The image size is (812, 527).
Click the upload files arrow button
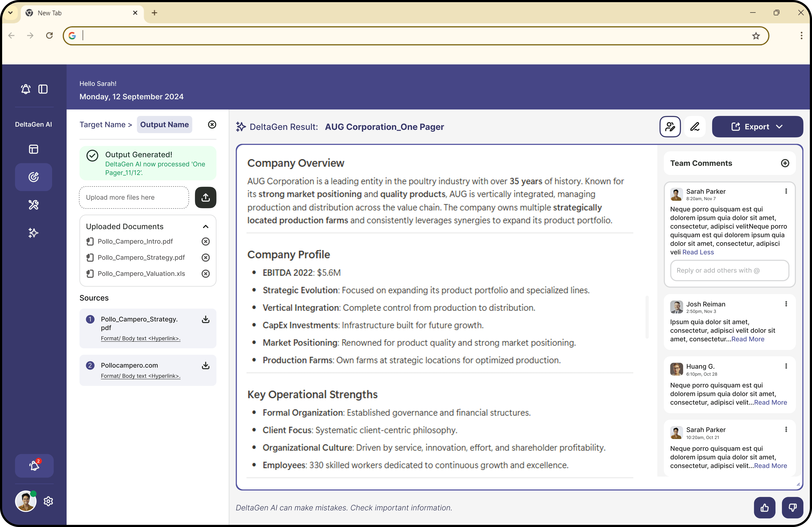(205, 197)
